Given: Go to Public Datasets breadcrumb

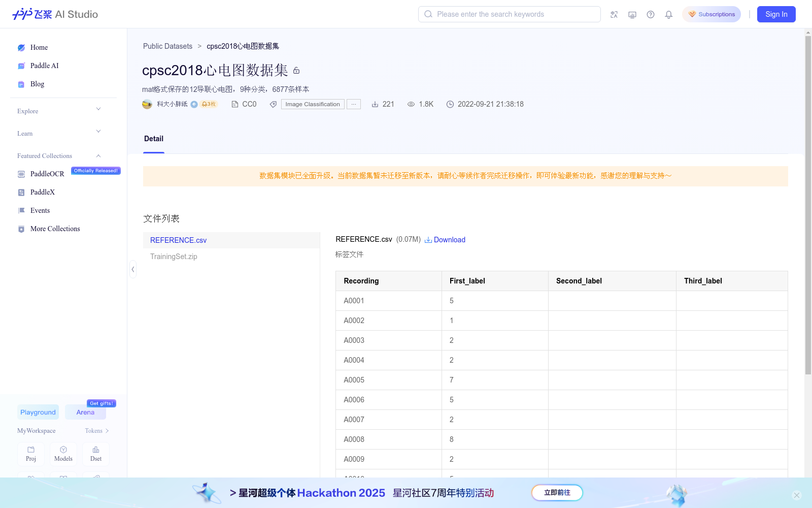Looking at the screenshot, I should click(x=167, y=46).
